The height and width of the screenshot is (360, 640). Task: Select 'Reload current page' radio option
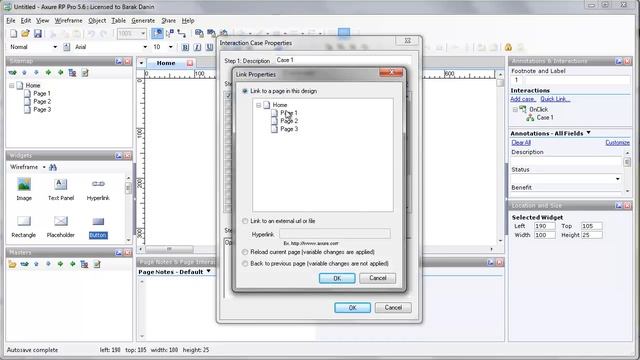coord(245,252)
